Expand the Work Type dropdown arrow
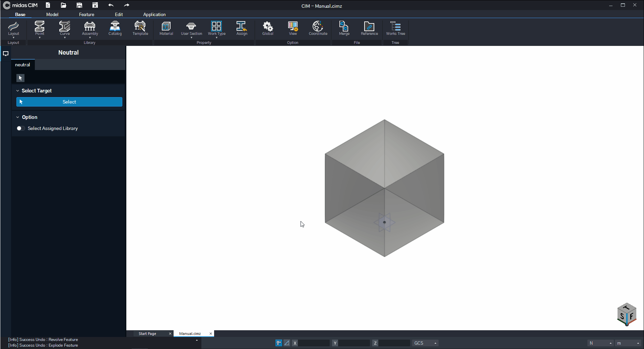Viewport: 644px width, 349px height. [x=216, y=38]
